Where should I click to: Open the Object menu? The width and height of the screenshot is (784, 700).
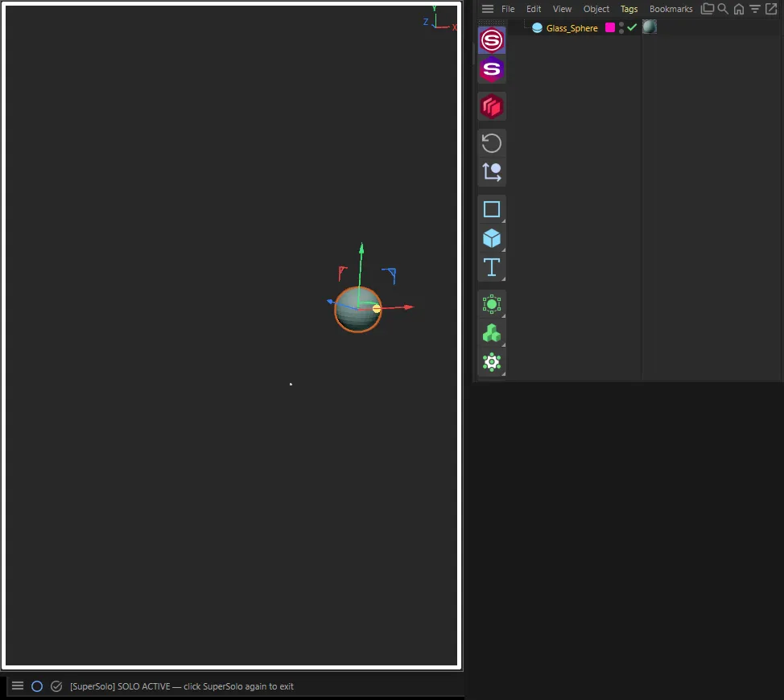(596, 9)
